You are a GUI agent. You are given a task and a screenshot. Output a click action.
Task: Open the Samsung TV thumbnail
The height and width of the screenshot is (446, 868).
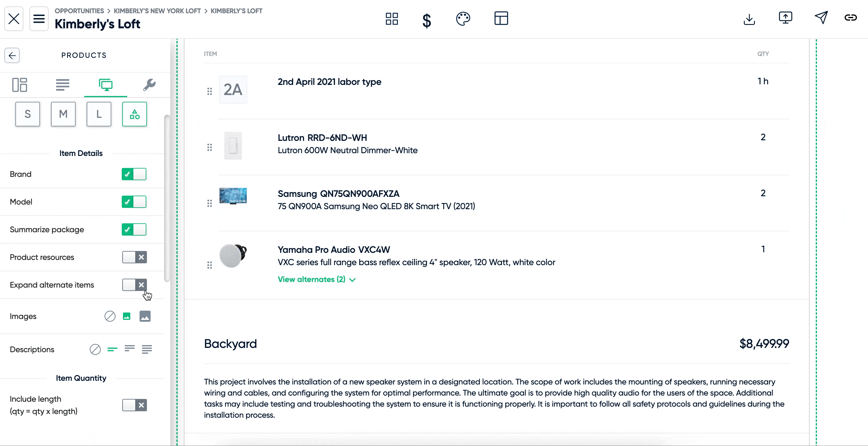point(233,196)
